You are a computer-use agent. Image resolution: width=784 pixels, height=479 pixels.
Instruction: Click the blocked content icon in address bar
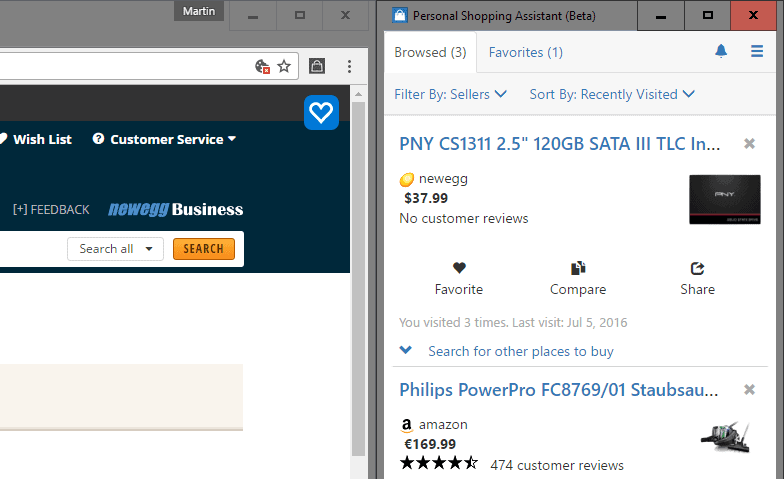pyautogui.click(x=262, y=66)
